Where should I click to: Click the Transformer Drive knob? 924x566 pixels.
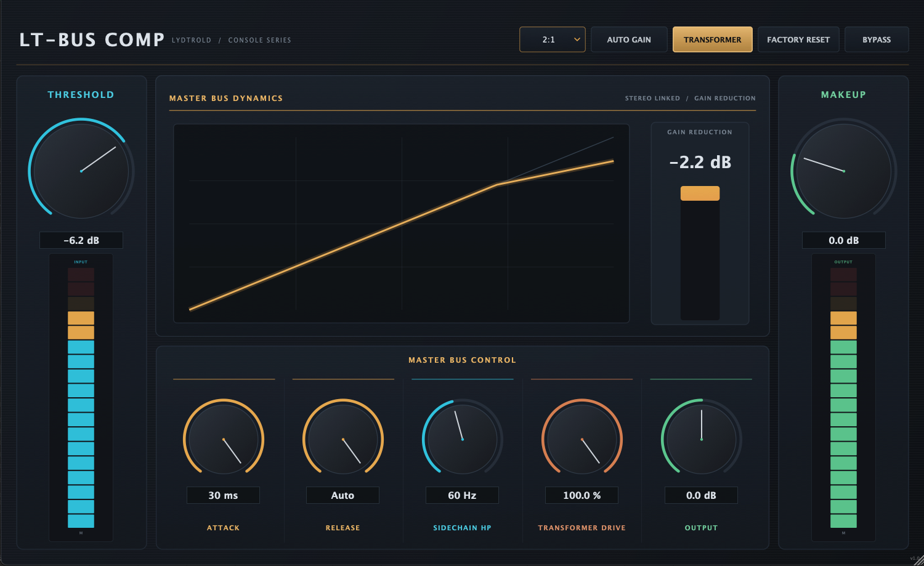coord(582,439)
